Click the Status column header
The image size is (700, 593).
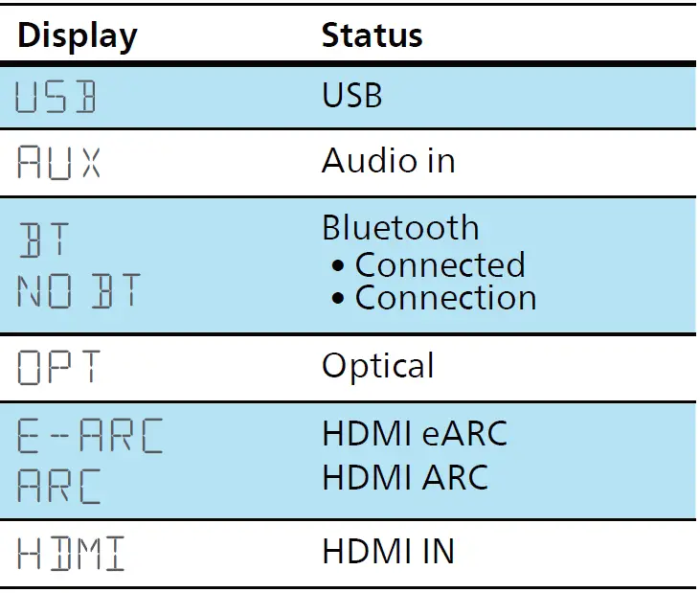372,35
